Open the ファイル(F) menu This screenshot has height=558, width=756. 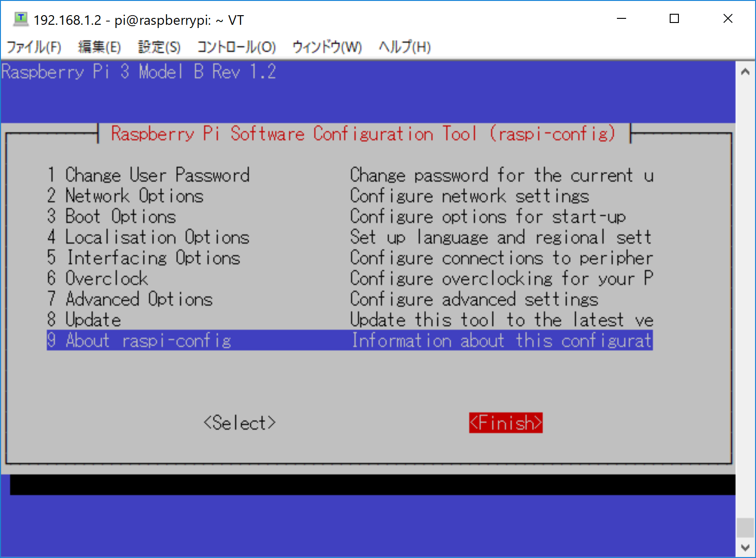coord(34,47)
